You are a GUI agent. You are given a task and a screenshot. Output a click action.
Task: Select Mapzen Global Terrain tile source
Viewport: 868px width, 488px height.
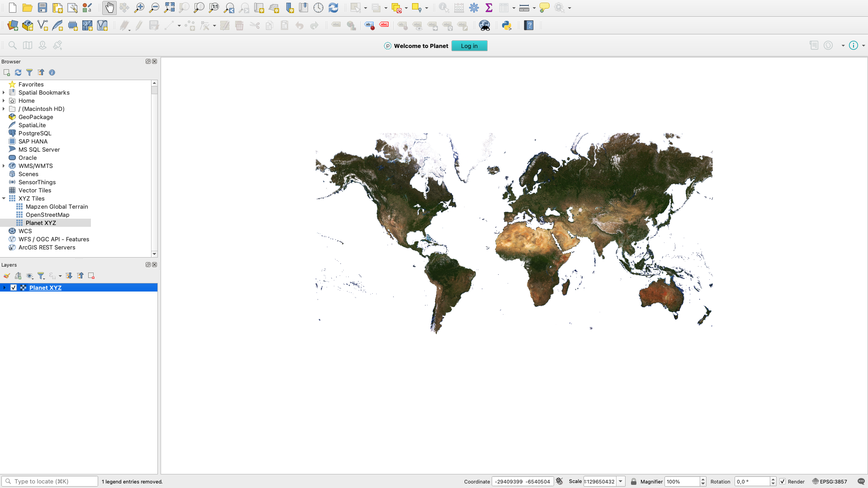(x=57, y=206)
